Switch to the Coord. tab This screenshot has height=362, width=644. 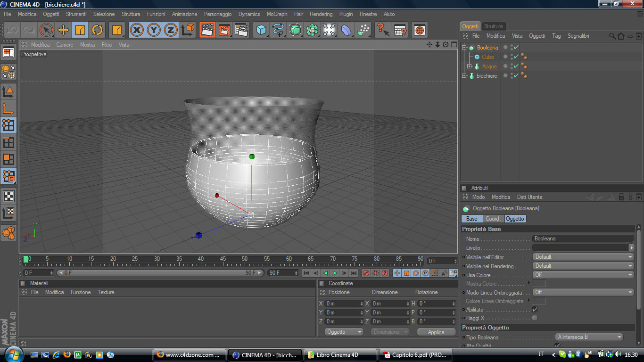[493, 219]
